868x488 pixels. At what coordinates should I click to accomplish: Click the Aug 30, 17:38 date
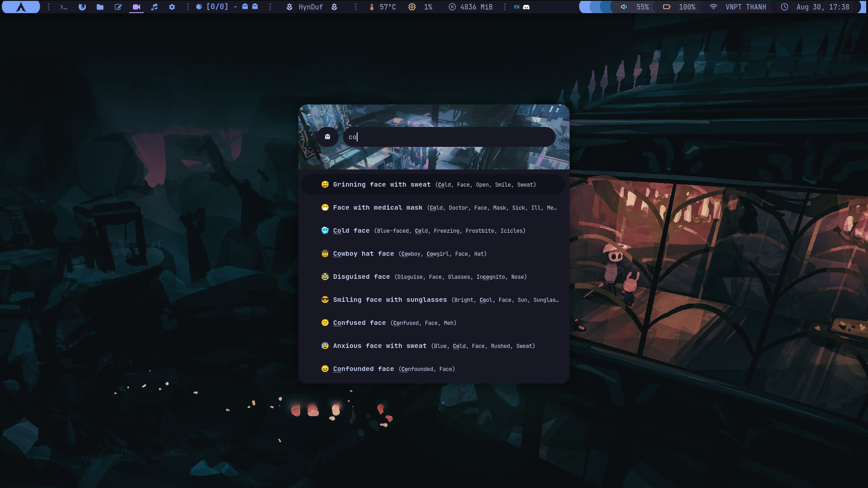point(823,7)
